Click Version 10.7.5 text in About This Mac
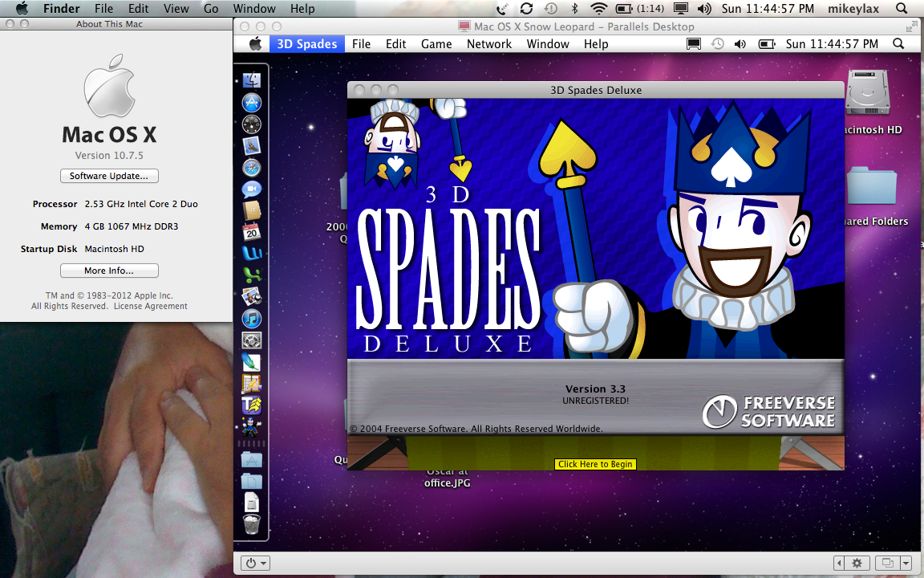924x578 pixels. 109,155
